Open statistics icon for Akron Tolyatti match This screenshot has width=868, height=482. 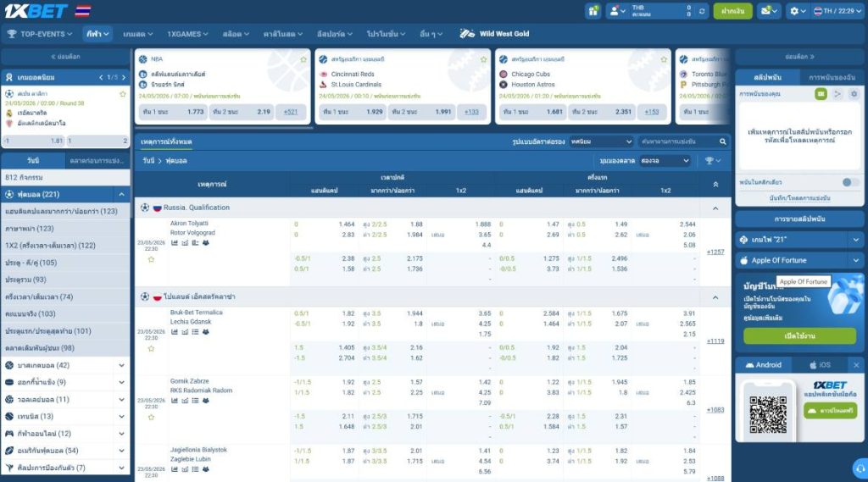coord(175,243)
